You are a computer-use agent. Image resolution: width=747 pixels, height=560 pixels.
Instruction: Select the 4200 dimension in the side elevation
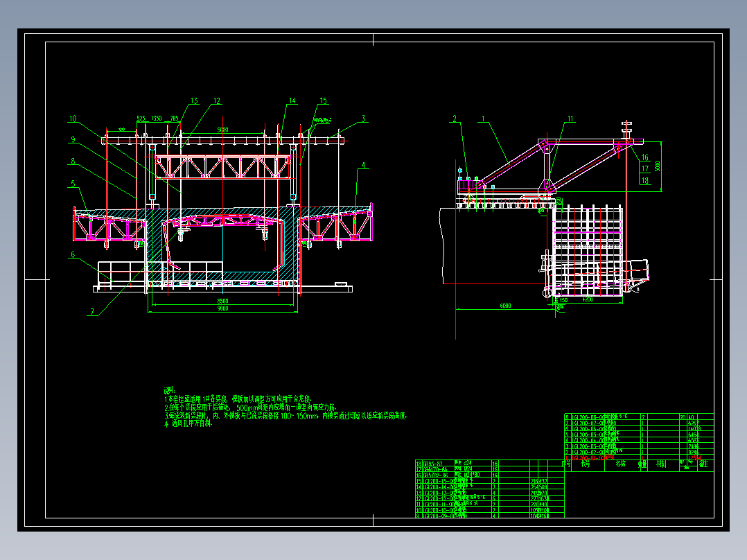pos(588,300)
